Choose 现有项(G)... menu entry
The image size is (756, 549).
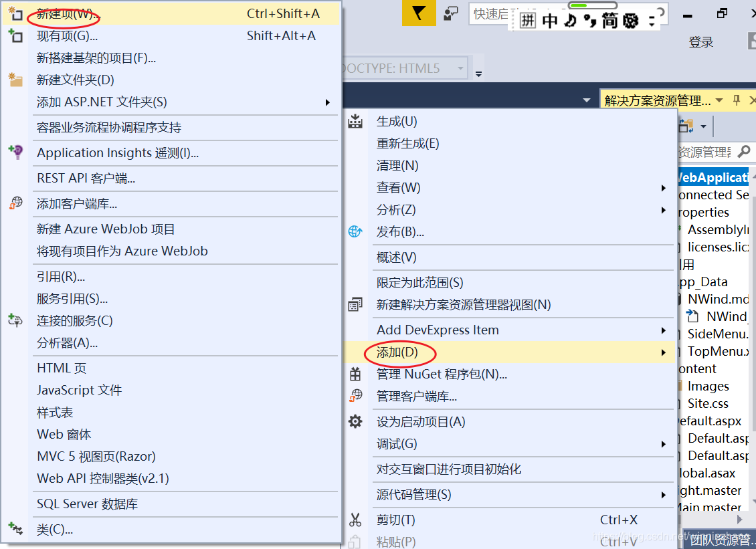point(171,35)
